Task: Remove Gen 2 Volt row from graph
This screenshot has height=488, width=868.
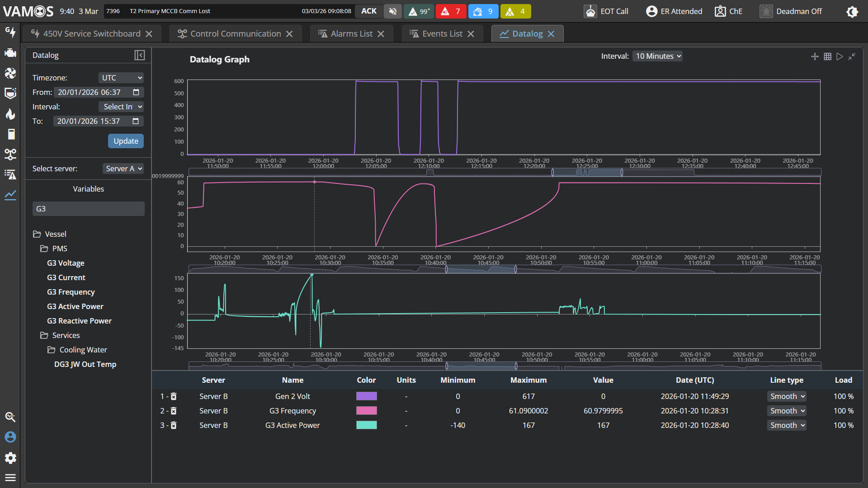Action: [174, 396]
